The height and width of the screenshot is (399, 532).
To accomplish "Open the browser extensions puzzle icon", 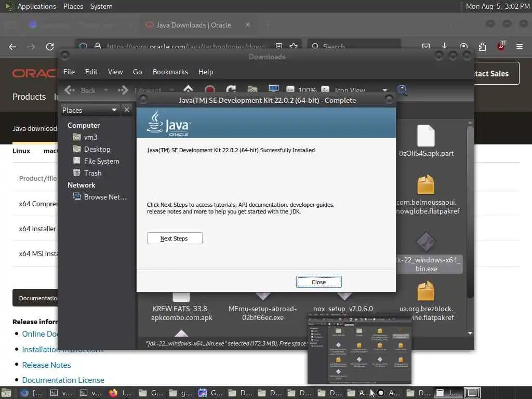I will (x=482, y=46).
